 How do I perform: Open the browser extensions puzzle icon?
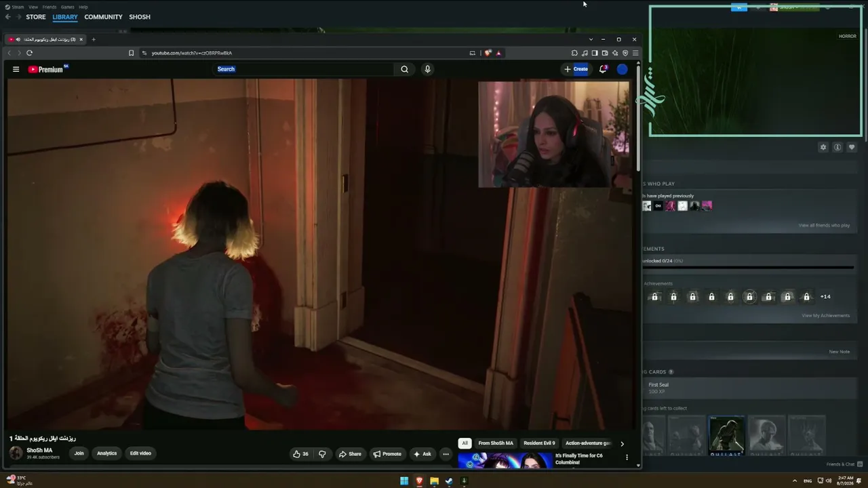point(574,53)
